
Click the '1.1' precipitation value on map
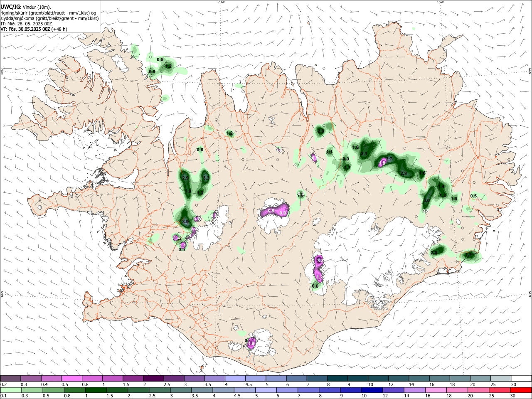[x=329, y=152]
